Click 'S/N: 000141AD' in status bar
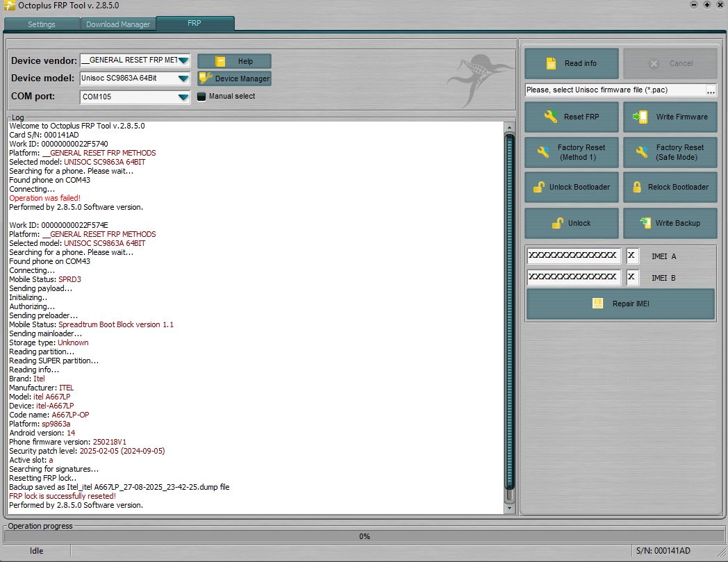The image size is (728, 562). tap(663, 551)
